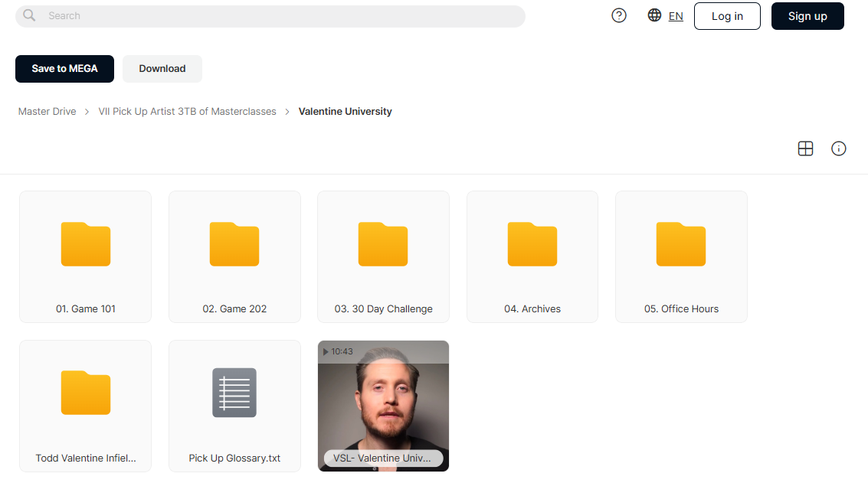Click Save to MEGA button
Viewport: 868px width, 483px height.
point(65,69)
